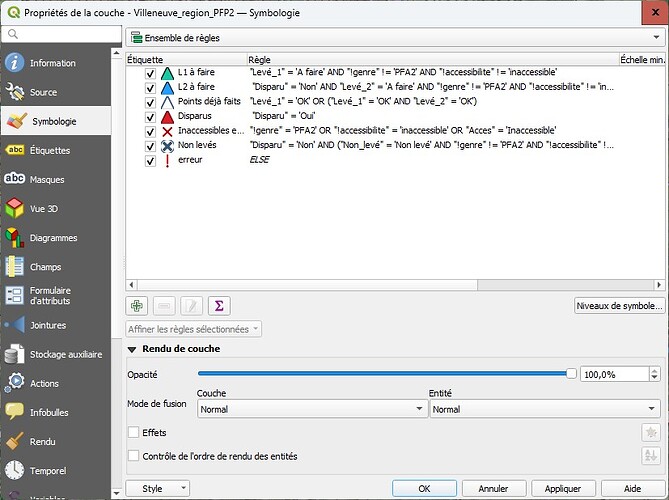Click the opacity value field 100,0%
This screenshot has width=669, height=500.
click(614, 375)
